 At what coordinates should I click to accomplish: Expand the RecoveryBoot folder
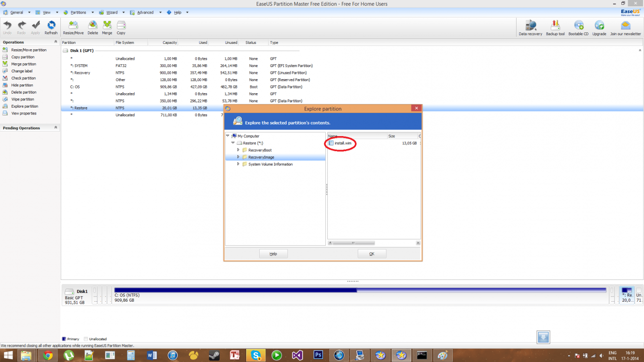coord(238,150)
